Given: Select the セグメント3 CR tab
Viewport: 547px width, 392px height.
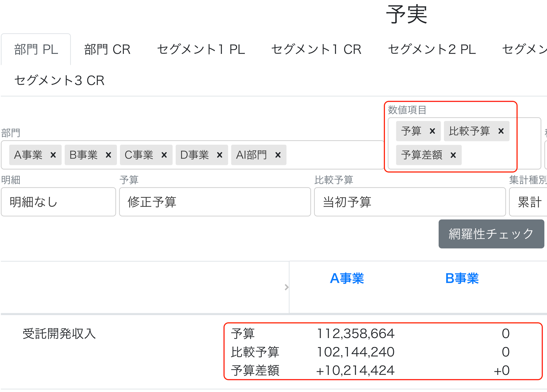Looking at the screenshot, I should 59,80.
